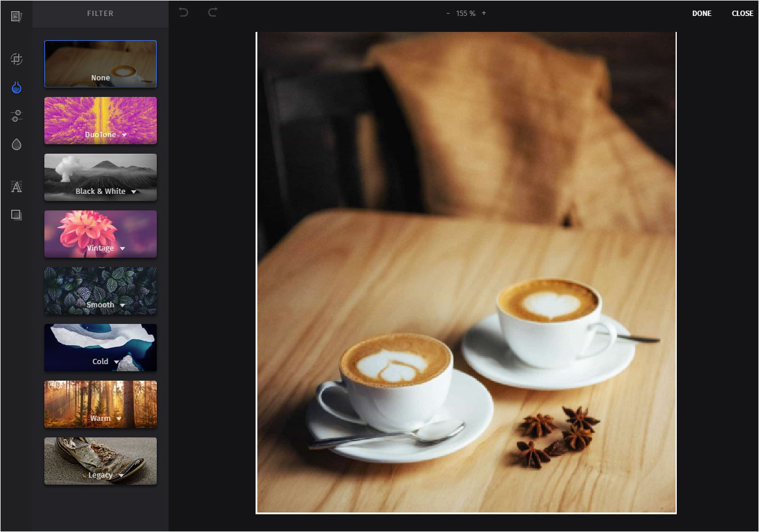Expand the Warm filter arrow
The height and width of the screenshot is (532, 759).
coord(119,419)
